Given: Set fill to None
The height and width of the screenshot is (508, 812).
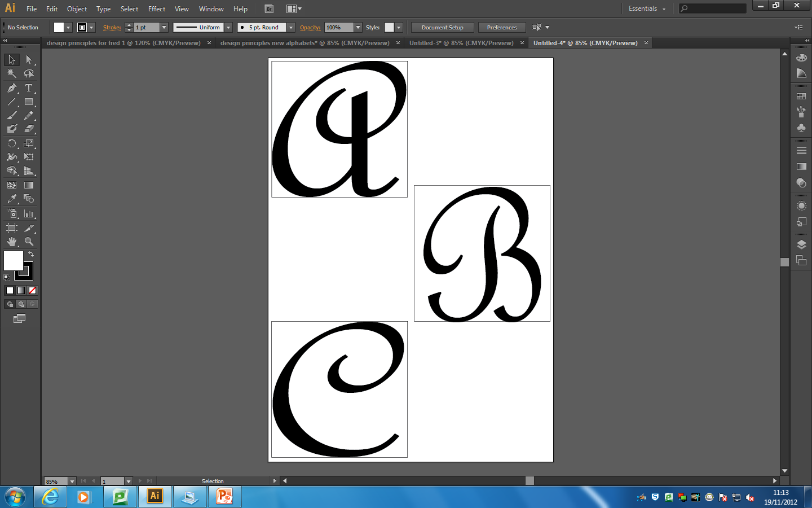Looking at the screenshot, I should [x=33, y=291].
